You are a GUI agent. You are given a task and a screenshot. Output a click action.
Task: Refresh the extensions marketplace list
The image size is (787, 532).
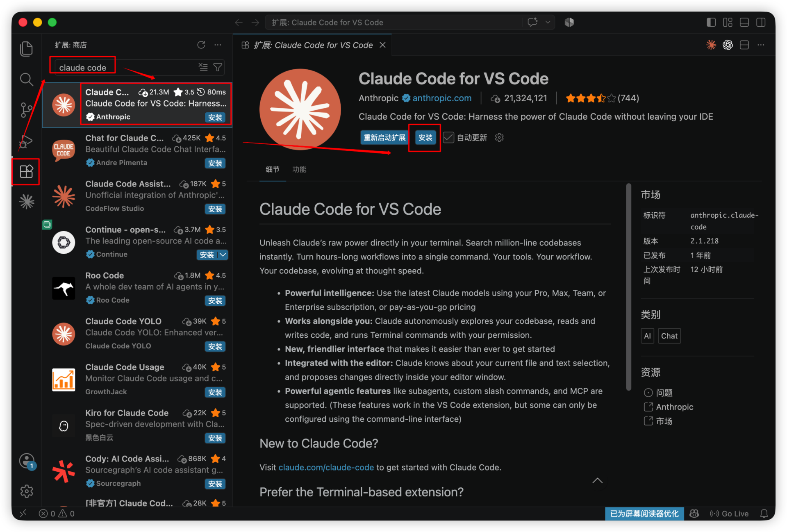pos(201,45)
